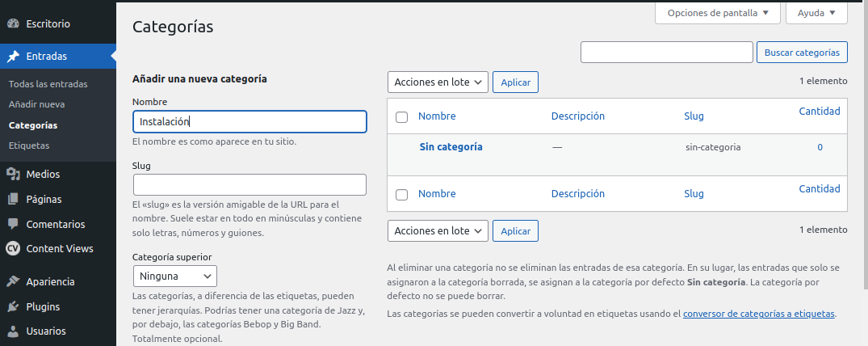Open the Etiquetas submenu item

coord(29,146)
